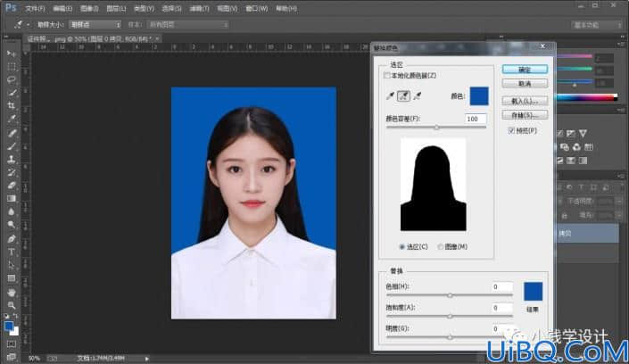Open the 编辑(E) menu

point(62,8)
